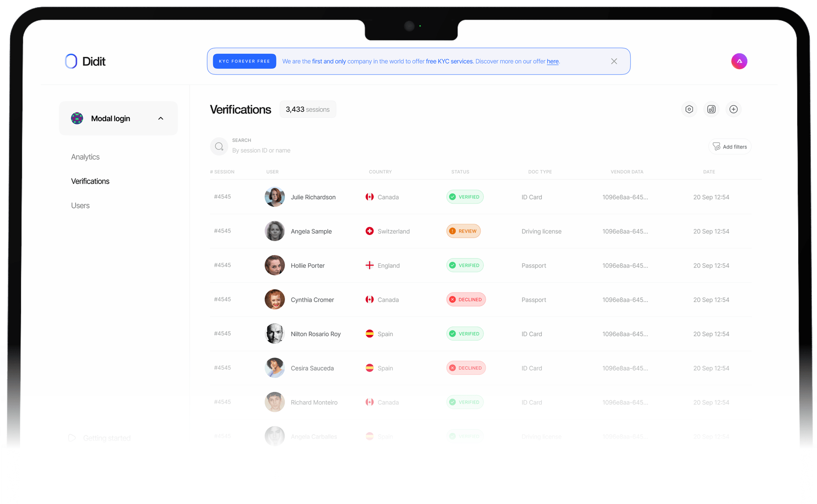The height and width of the screenshot is (504, 817).
Task: Click the grid/table view icon top right
Action: (711, 109)
